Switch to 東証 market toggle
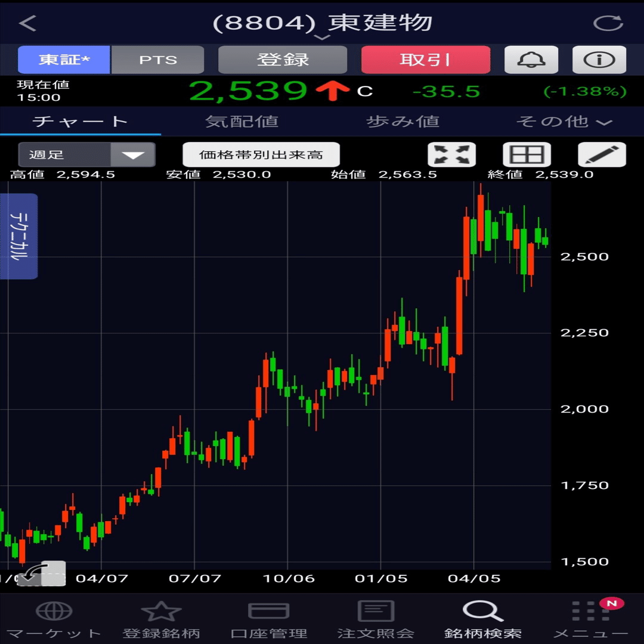This screenshot has height=644, width=644. coord(64,60)
